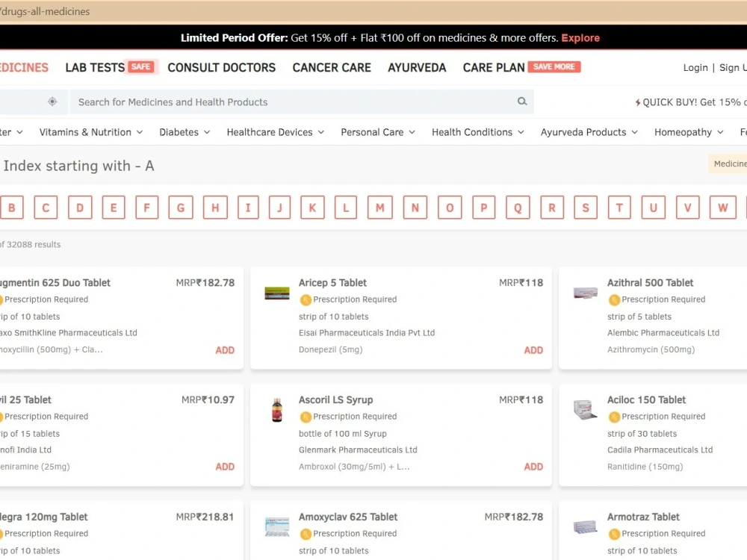
Task: Click the browser address bar URL
Action: tap(45, 11)
